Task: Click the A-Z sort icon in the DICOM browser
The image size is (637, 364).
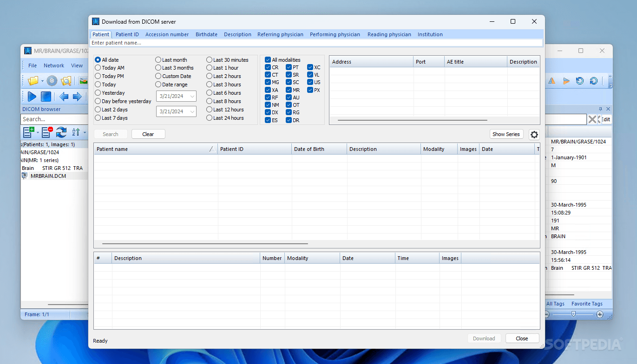Action: click(76, 132)
